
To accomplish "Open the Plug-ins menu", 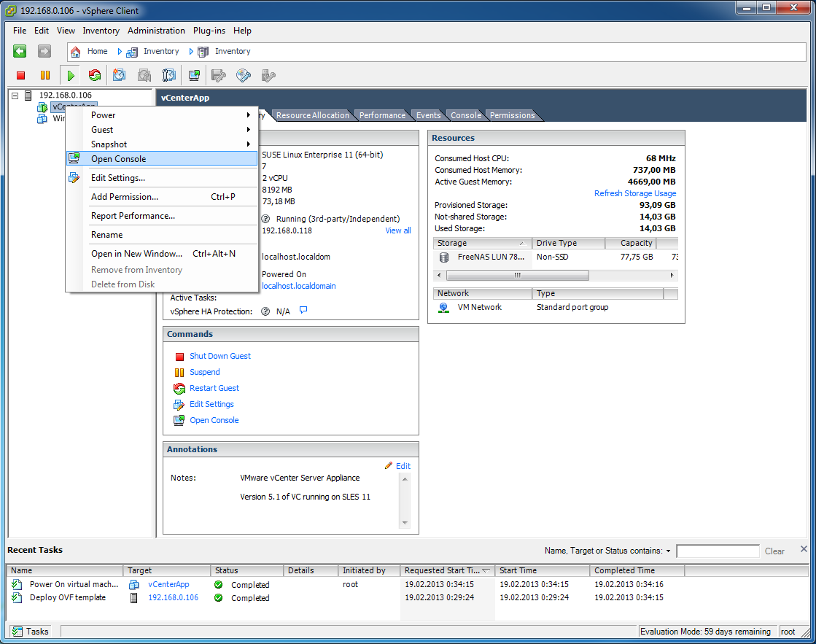I will coord(209,30).
